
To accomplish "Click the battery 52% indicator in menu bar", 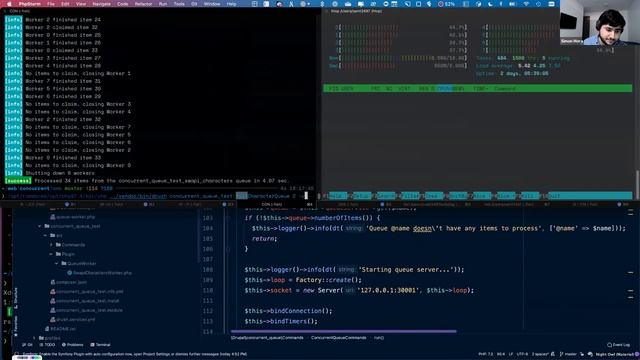I will click(x=446, y=4).
